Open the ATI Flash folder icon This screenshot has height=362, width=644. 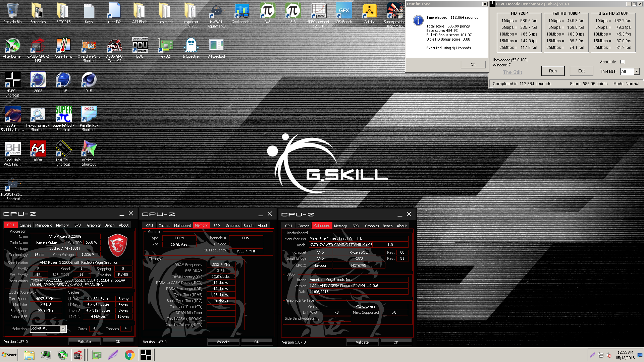coord(140,13)
